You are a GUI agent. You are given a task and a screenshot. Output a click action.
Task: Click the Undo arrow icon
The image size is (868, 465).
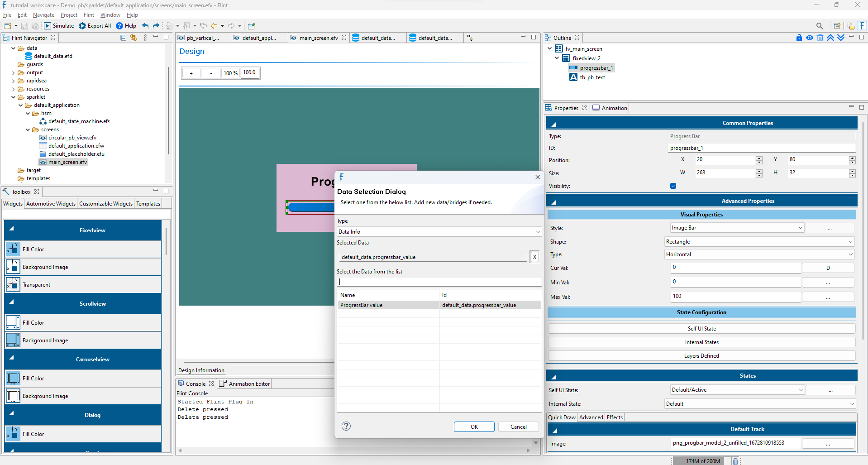[144, 26]
